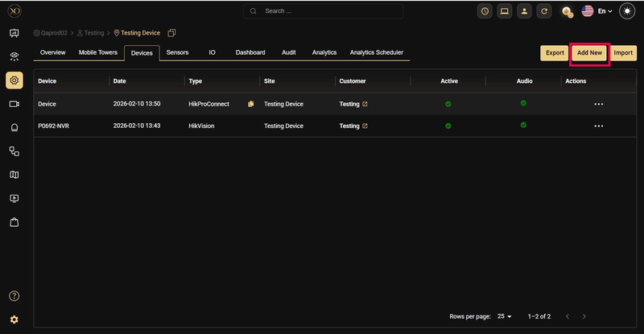
Task: Click the refresh icon in header
Action: point(544,11)
